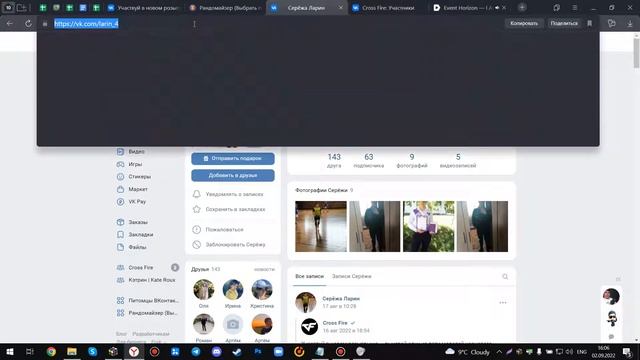Image resolution: width=640 pixels, height=360 pixels.
Task: Bookmark page with address bar bookmark icon
Action: pyautogui.click(x=589, y=23)
